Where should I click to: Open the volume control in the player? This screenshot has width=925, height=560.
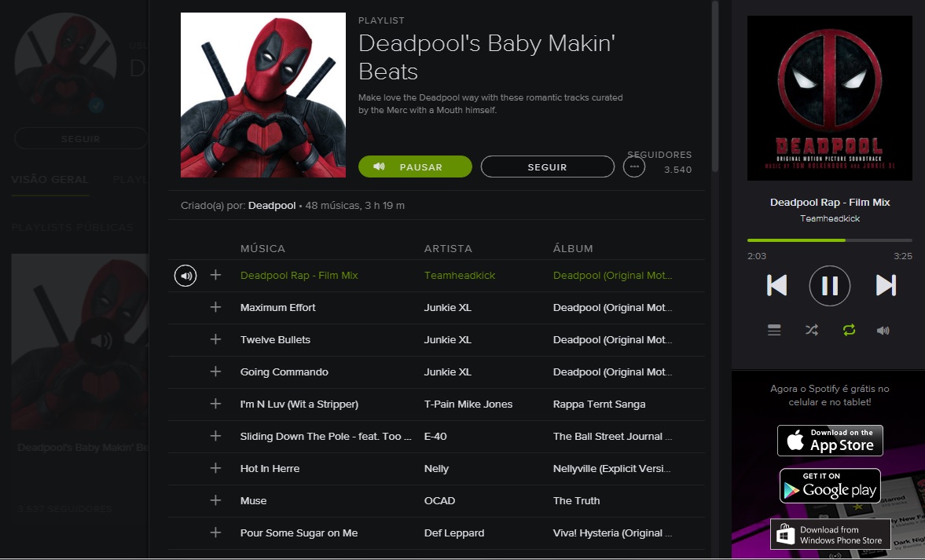tap(883, 330)
